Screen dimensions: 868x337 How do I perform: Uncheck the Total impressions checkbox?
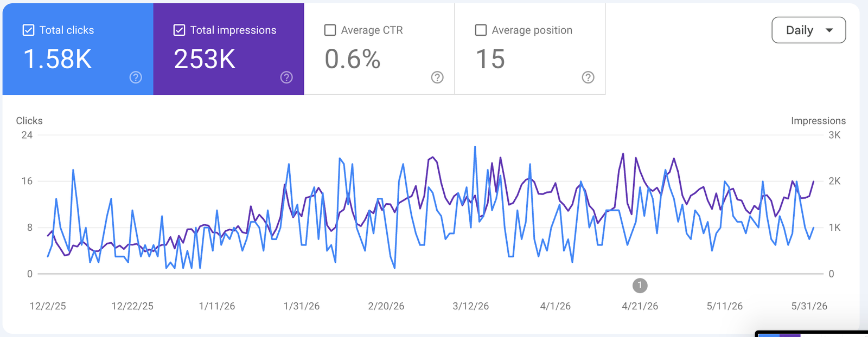click(179, 30)
